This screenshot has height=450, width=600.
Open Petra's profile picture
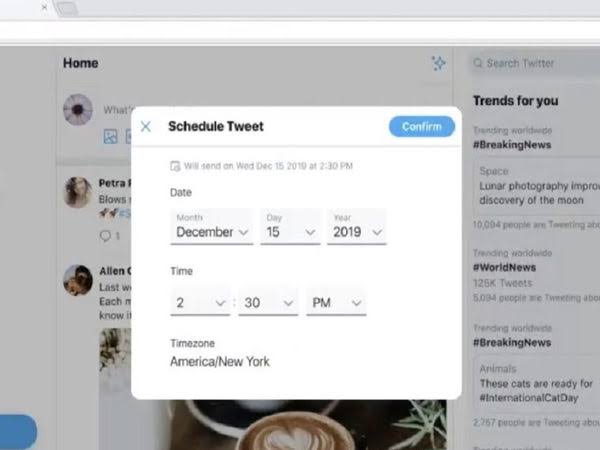tap(78, 192)
